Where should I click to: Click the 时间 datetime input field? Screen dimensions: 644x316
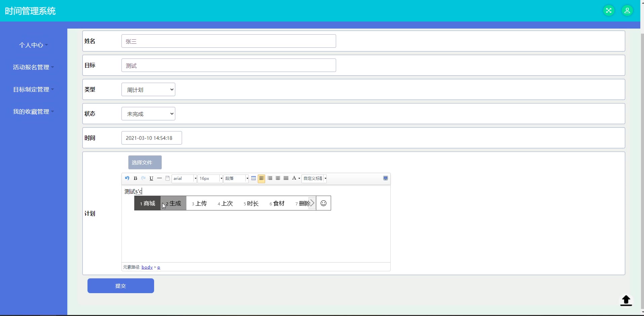coord(152,138)
